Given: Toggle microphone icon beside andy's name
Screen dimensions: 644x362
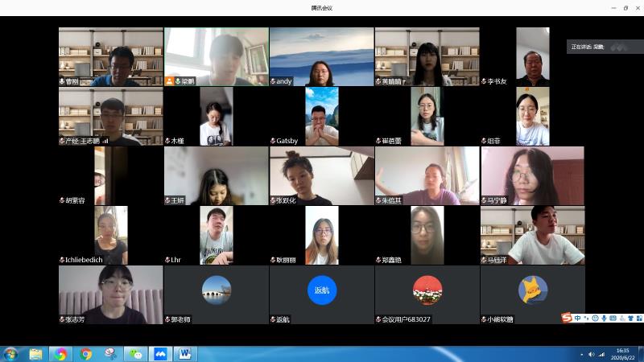Looking at the screenshot, I should coord(273,81).
